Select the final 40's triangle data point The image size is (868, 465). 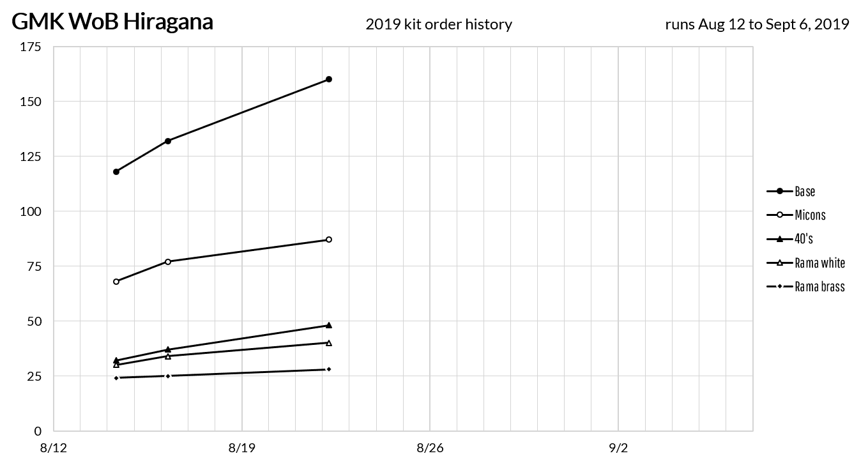329,325
